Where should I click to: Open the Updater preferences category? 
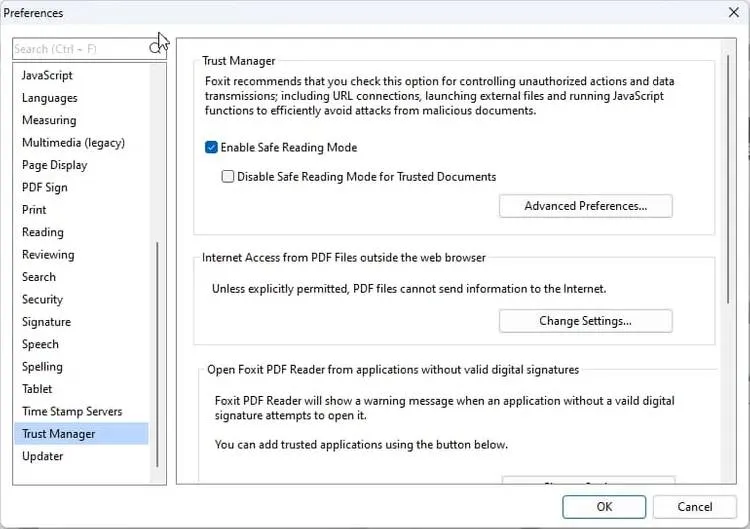coord(81,456)
